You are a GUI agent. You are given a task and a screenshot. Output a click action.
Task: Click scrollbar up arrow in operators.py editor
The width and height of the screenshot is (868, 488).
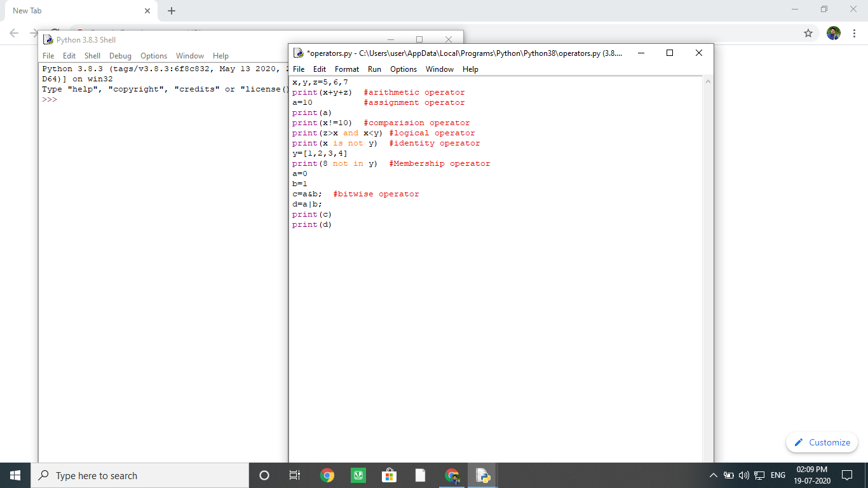coord(708,81)
